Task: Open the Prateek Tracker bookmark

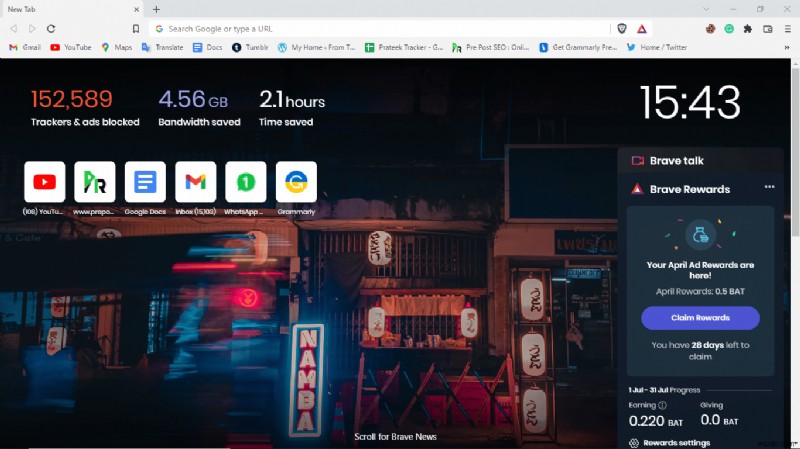Action: pos(404,47)
